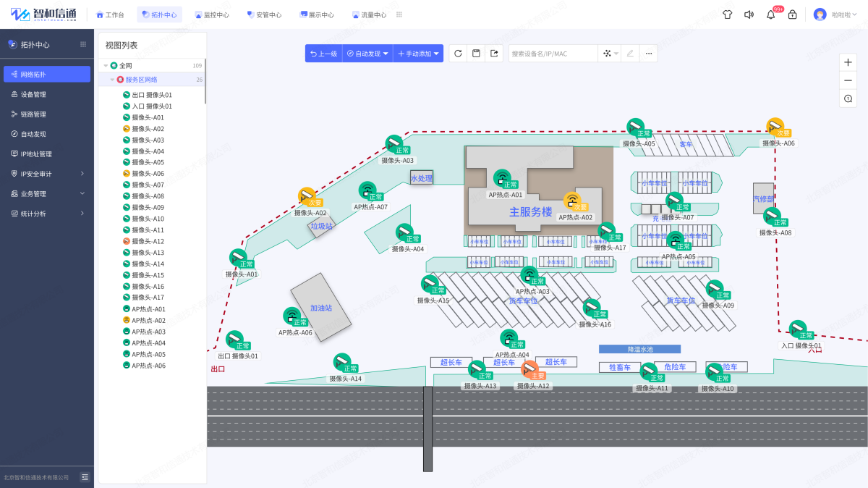Click the lock screen icon
The width and height of the screenshot is (868, 488).
click(792, 14)
